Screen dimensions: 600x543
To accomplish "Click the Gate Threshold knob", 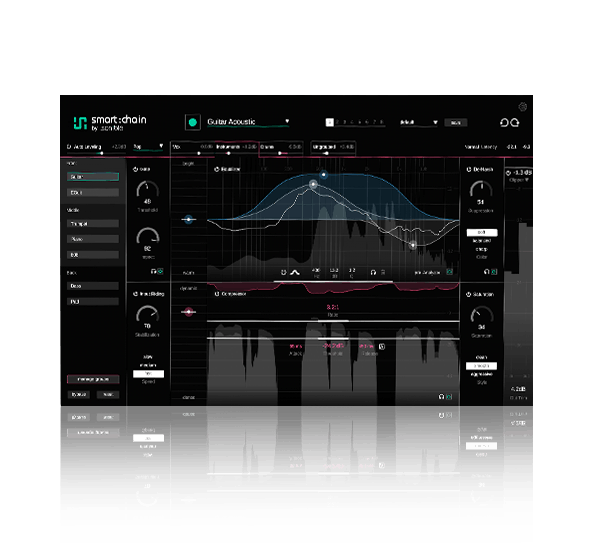I will [x=148, y=189].
